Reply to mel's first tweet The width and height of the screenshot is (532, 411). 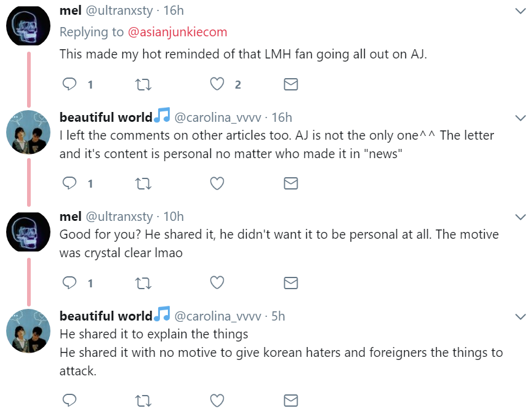(70, 84)
